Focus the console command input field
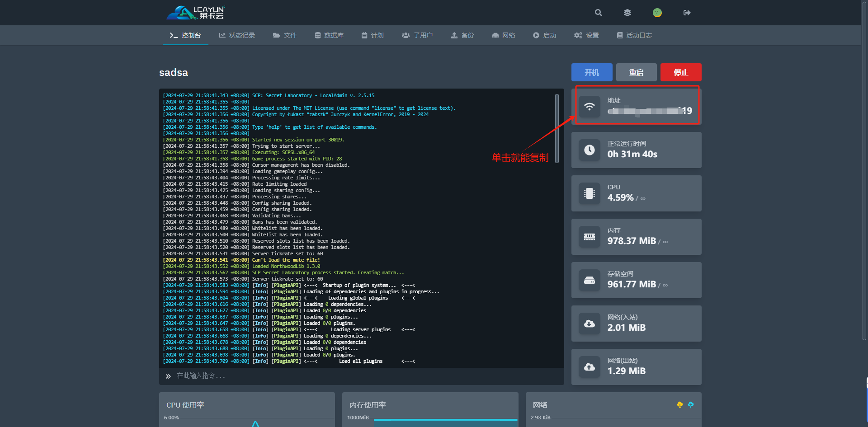The image size is (868, 427). pyautogui.click(x=362, y=376)
